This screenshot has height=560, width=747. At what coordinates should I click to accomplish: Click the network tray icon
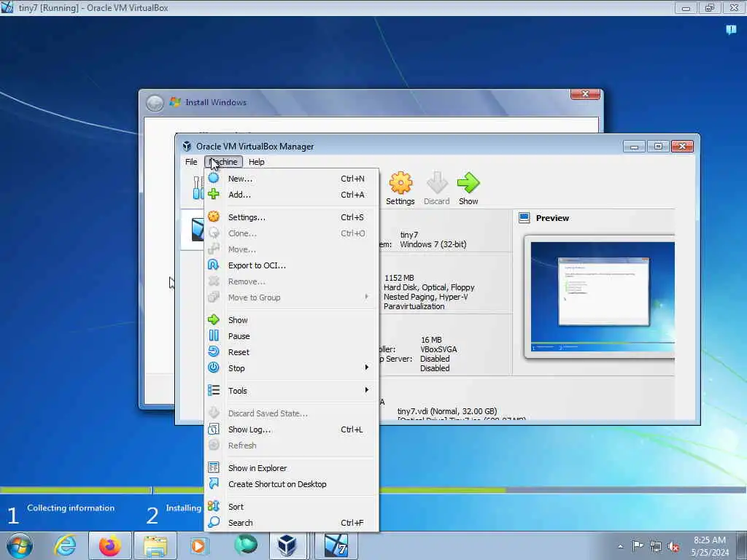tap(656, 546)
